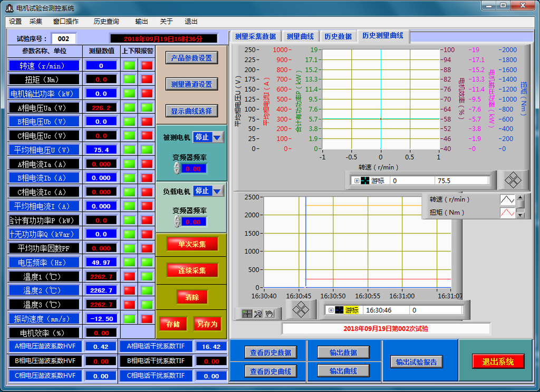This screenshot has width=540, height=392.
Task: Select the zoom tool in graph palette
Action: tap(258, 313)
